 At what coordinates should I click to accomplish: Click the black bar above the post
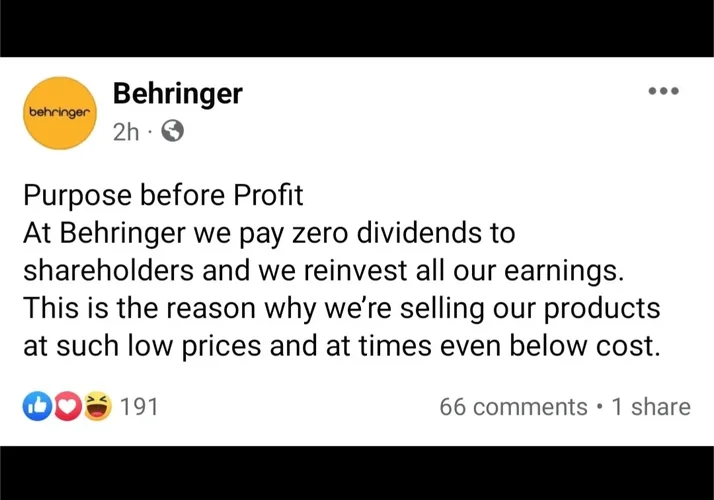click(x=357, y=28)
